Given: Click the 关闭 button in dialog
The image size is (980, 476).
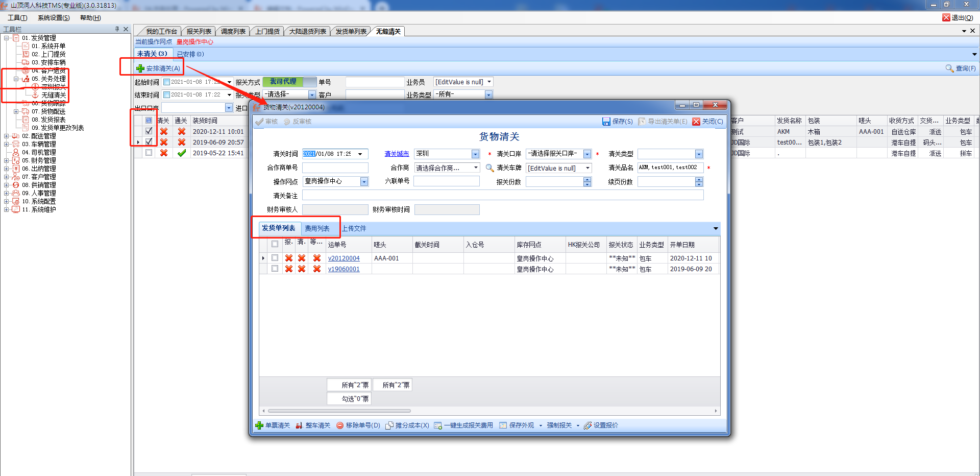Looking at the screenshot, I should pyautogui.click(x=707, y=122).
